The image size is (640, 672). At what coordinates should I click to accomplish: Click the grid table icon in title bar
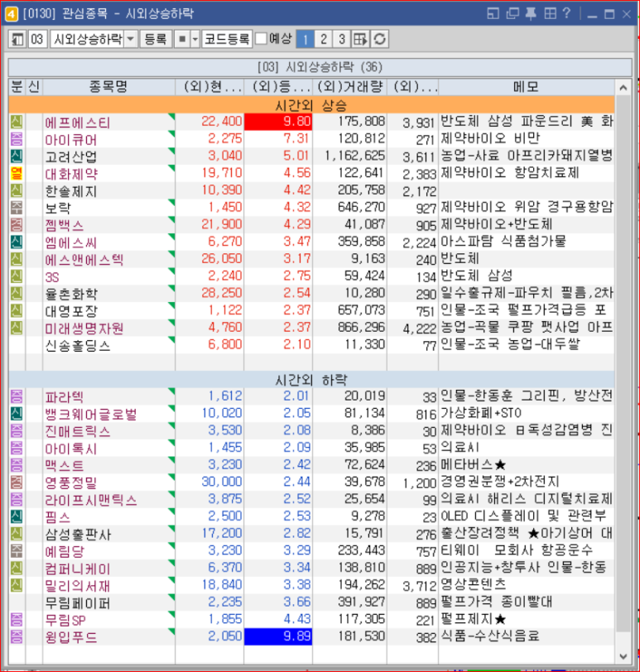[550, 14]
